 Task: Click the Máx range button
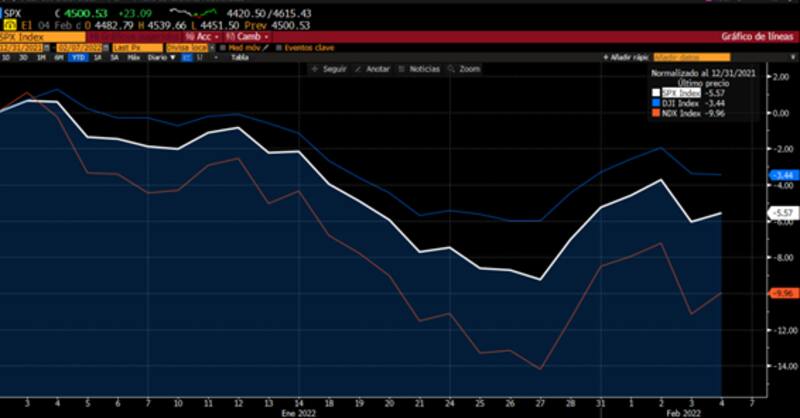pos(131,58)
